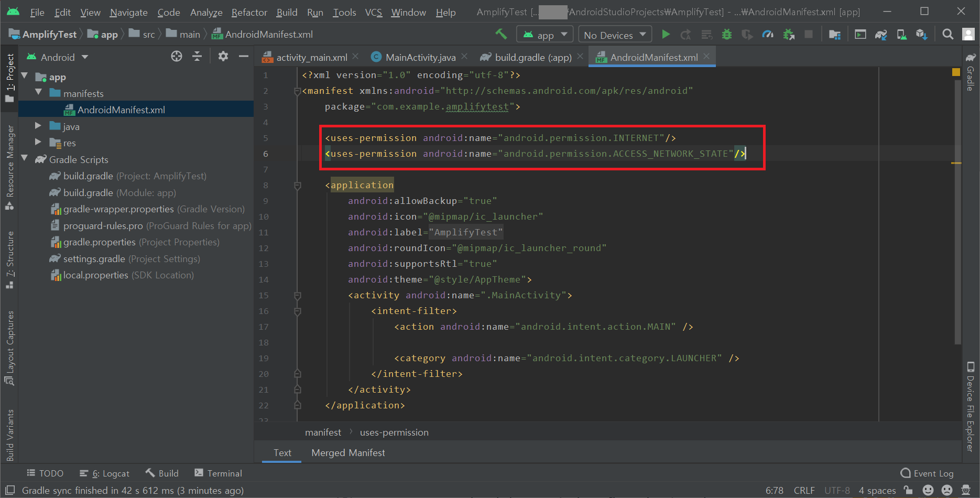This screenshot has height=498, width=980.
Task: Expand the java folder
Action: 37,126
